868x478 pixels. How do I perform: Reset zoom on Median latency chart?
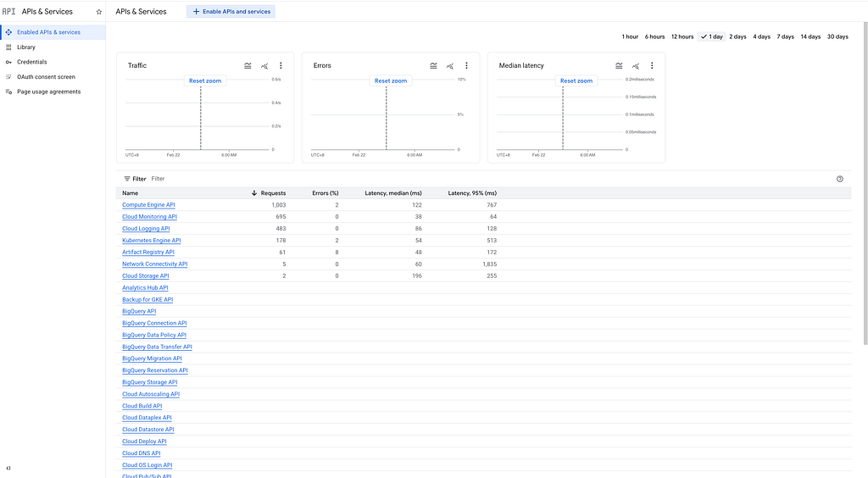(576, 81)
